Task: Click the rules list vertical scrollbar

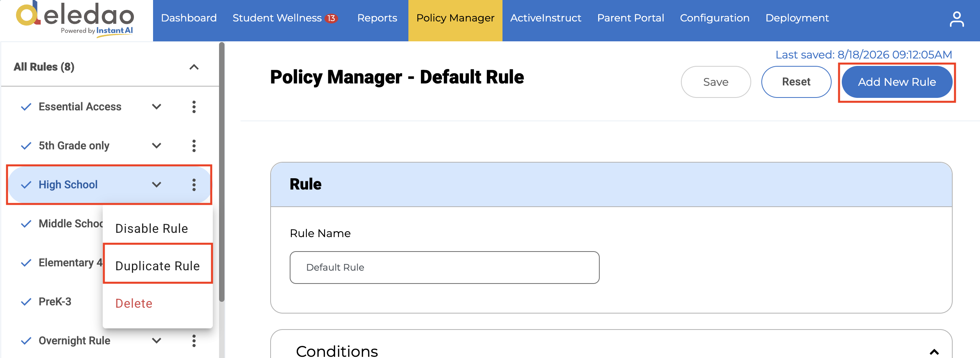Action: 222,172
